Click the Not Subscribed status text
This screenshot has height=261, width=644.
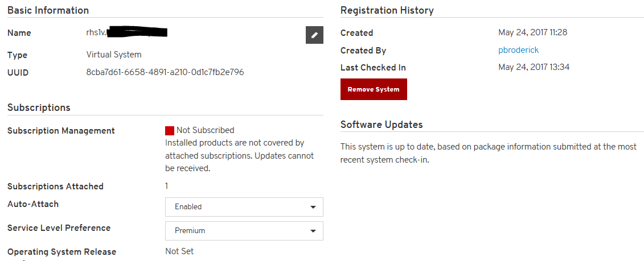pos(205,130)
